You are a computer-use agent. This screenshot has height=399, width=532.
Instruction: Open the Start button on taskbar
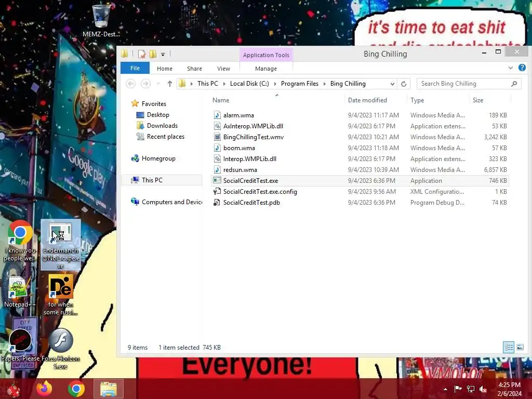(x=14, y=389)
